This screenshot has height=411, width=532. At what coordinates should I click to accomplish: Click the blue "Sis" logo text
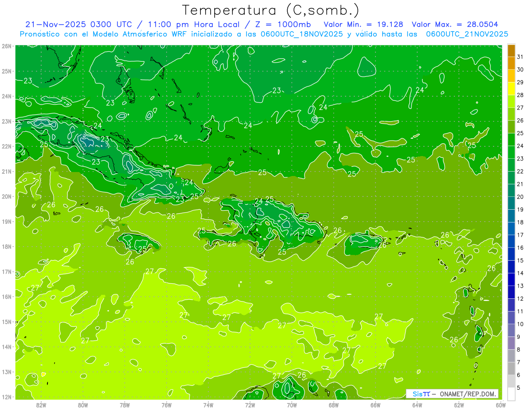pos(417,394)
